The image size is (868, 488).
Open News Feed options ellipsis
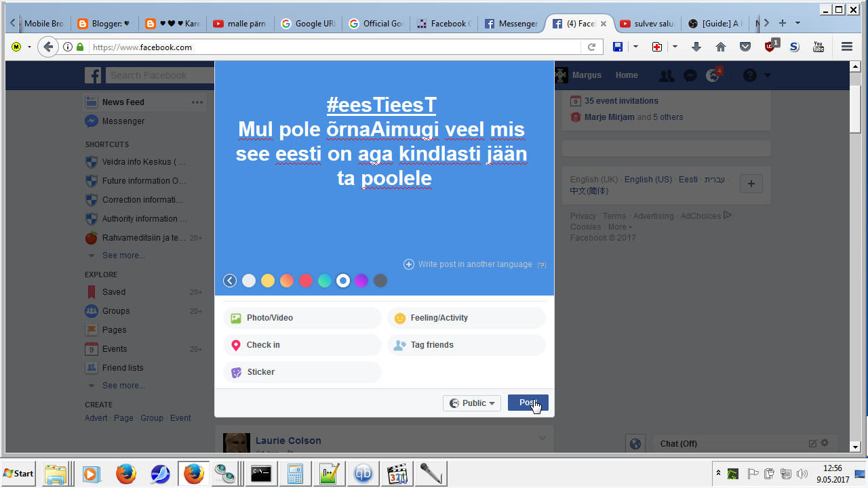pyautogui.click(x=197, y=102)
